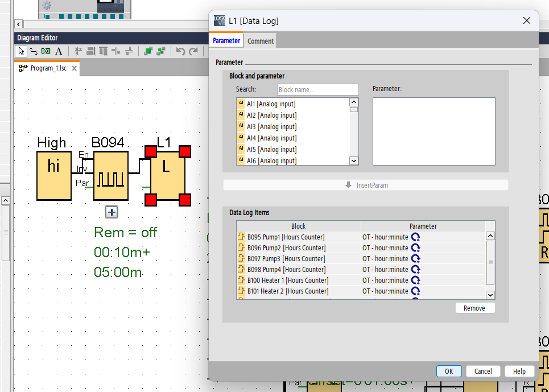Click the bring to front icon

coord(148,51)
